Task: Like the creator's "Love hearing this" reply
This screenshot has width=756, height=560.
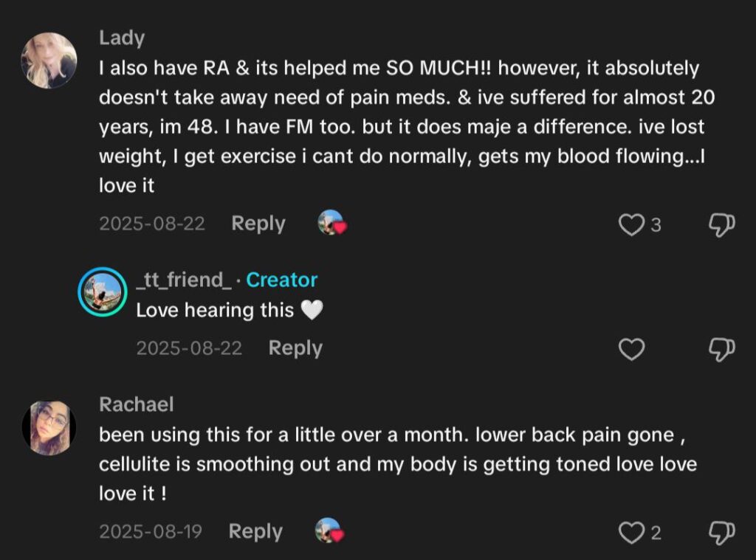Action: pos(631,349)
